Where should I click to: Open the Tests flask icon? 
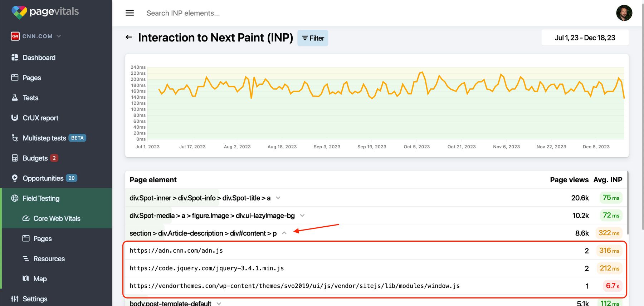pos(15,98)
